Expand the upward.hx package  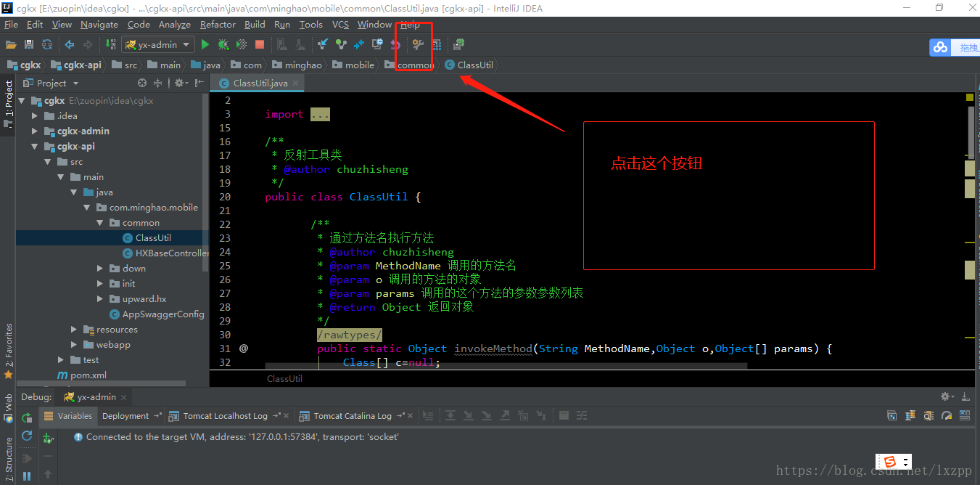pyautogui.click(x=100, y=299)
